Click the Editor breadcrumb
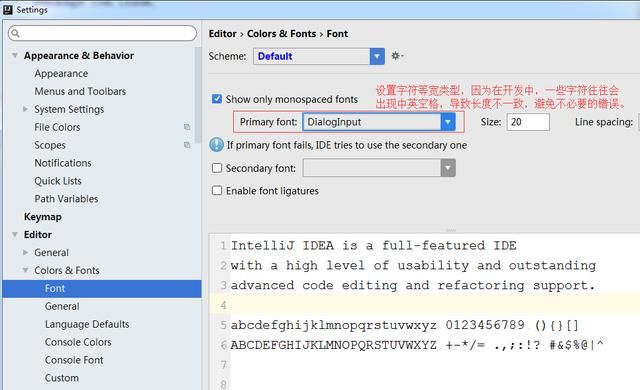 [222, 33]
